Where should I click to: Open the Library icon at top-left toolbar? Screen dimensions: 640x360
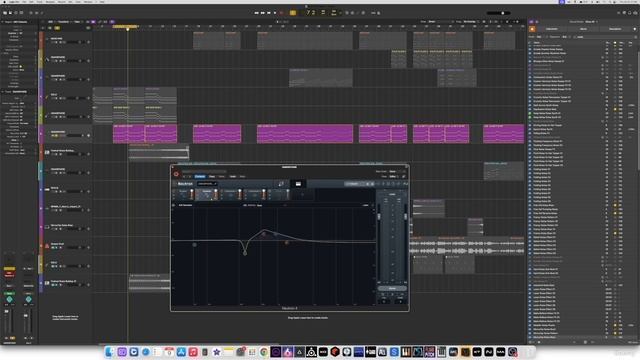tap(5, 13)
